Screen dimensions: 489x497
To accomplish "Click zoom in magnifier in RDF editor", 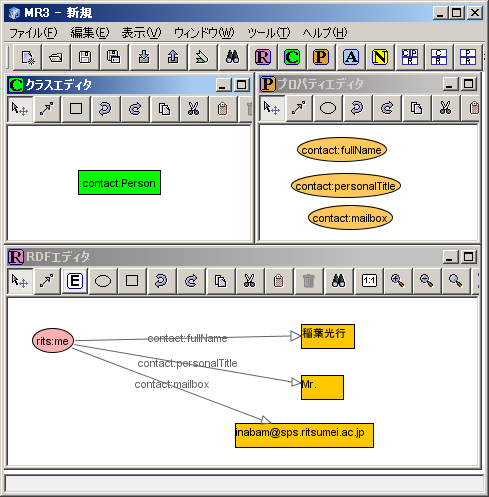I will click(397, 281).
